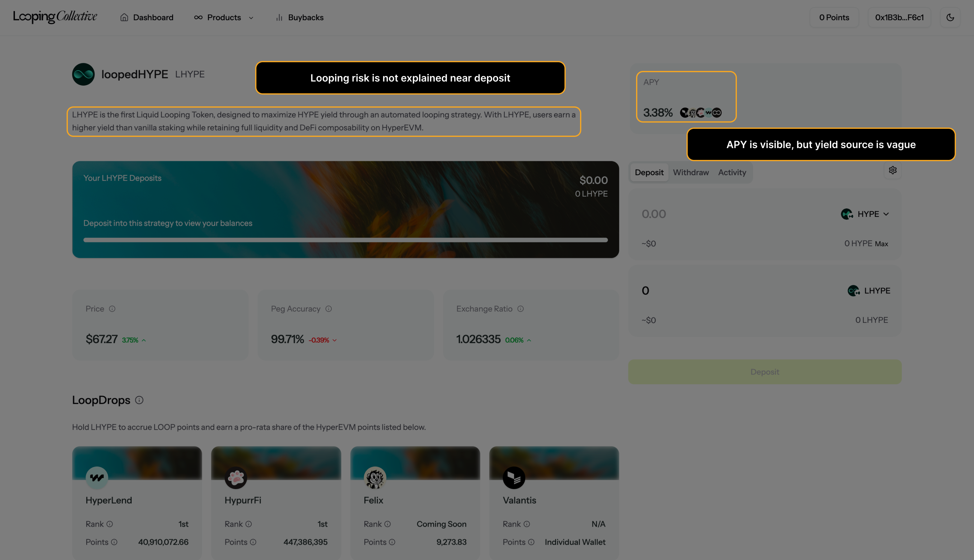Click 'Deposit into this strategy to view your balances'
974x560 pixels.
pyautogui.click(x=168, y=223)
